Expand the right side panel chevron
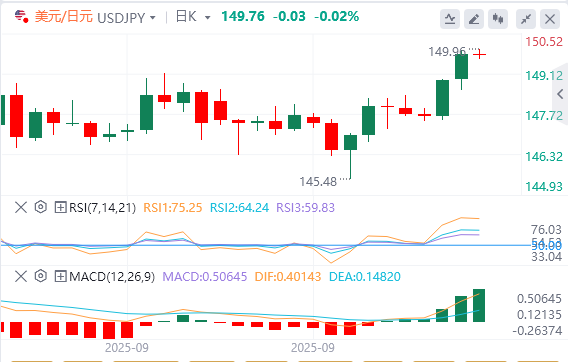 [560, 94]
